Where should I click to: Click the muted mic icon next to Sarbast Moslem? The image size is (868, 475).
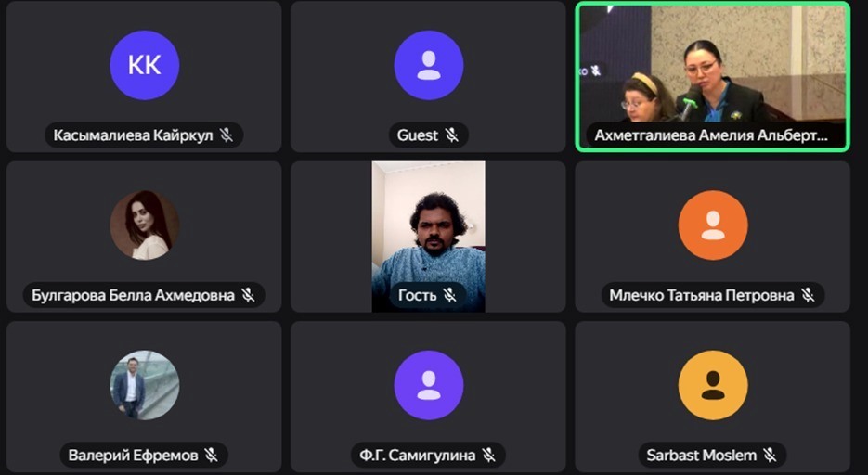(770, 455)
